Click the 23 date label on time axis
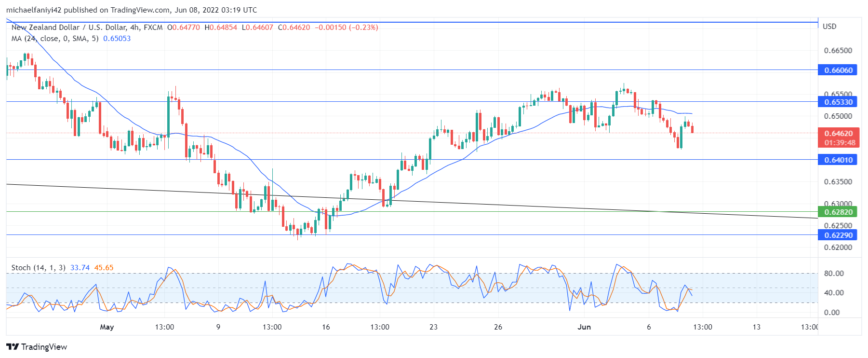 coord(433,327)
